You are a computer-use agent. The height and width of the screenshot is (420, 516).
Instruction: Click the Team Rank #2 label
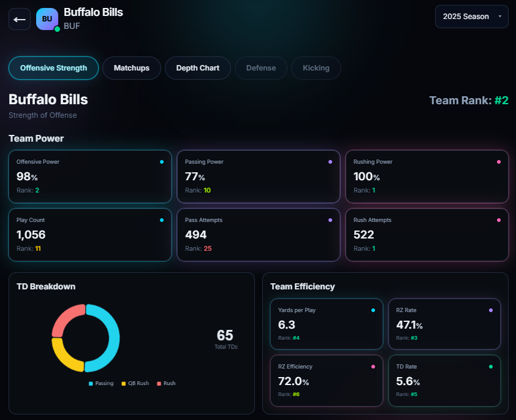pyautogui.click(x=469, y=101)
